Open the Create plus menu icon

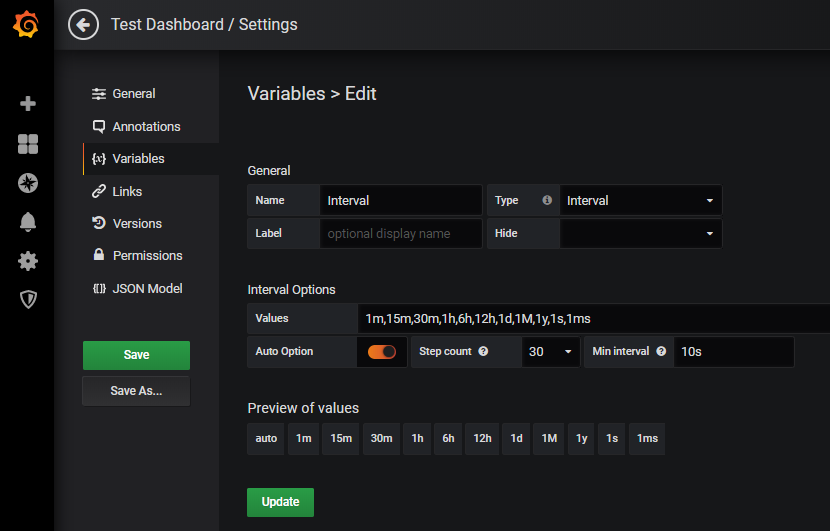click(28, 103)
